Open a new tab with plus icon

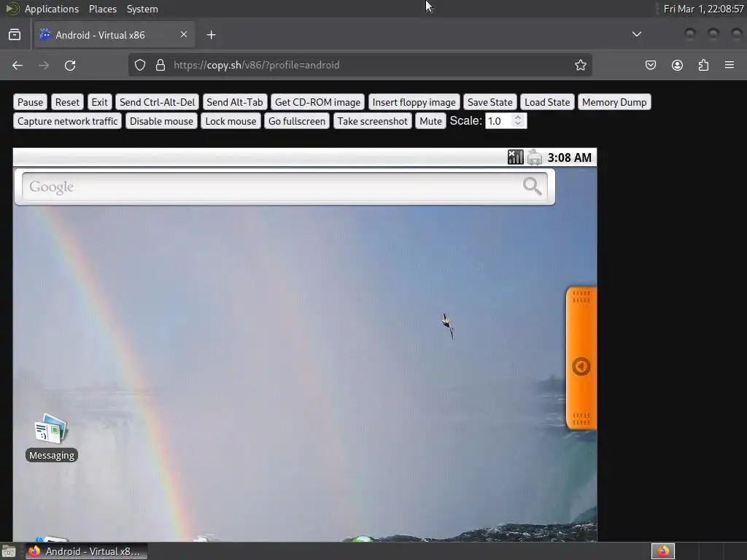pos(211,35)
